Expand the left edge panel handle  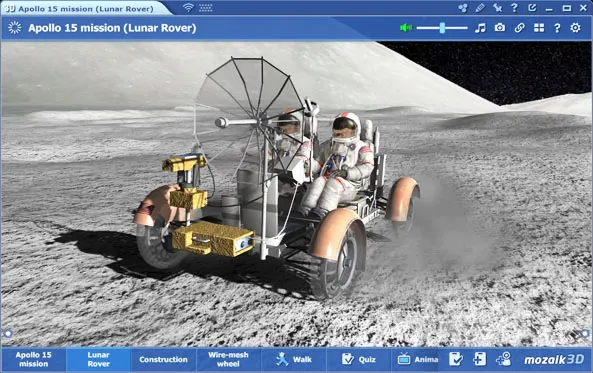point(8,333)
